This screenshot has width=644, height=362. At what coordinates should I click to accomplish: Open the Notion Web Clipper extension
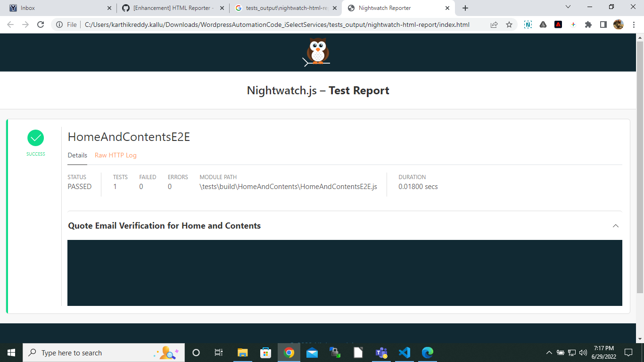click(528, 24)
